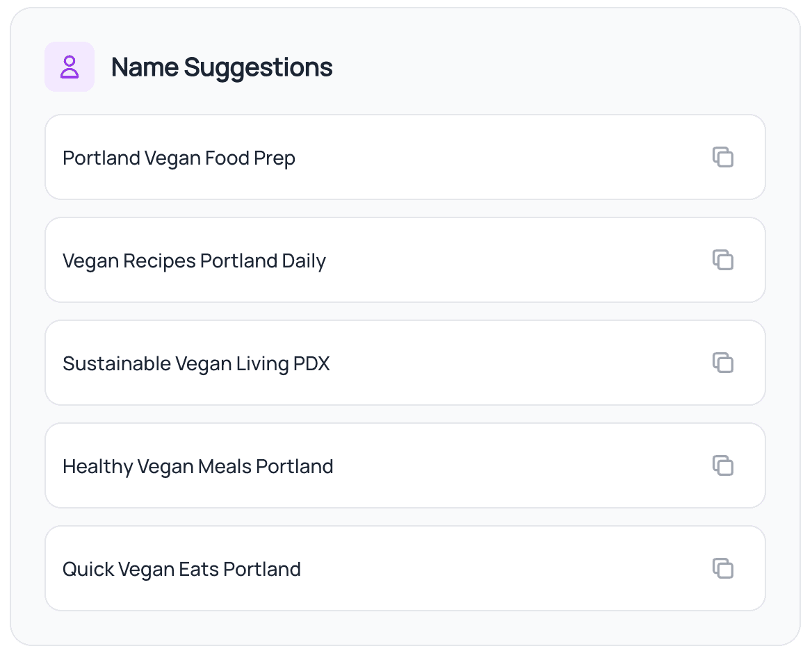The image size is (812, 653).
Task: Choose the Vegan Recipes Portland Daily text
Action: [194, 261]
